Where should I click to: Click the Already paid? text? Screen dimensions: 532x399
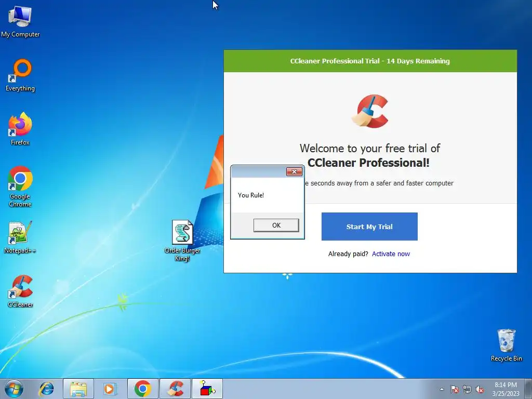(x=348, y=254)
